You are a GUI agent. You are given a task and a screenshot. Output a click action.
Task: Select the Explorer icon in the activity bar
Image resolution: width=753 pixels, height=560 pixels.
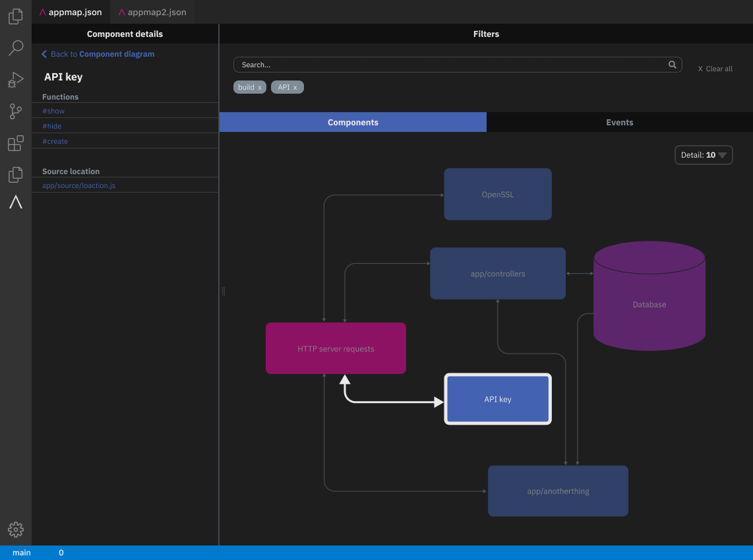[x=15, y=16]
